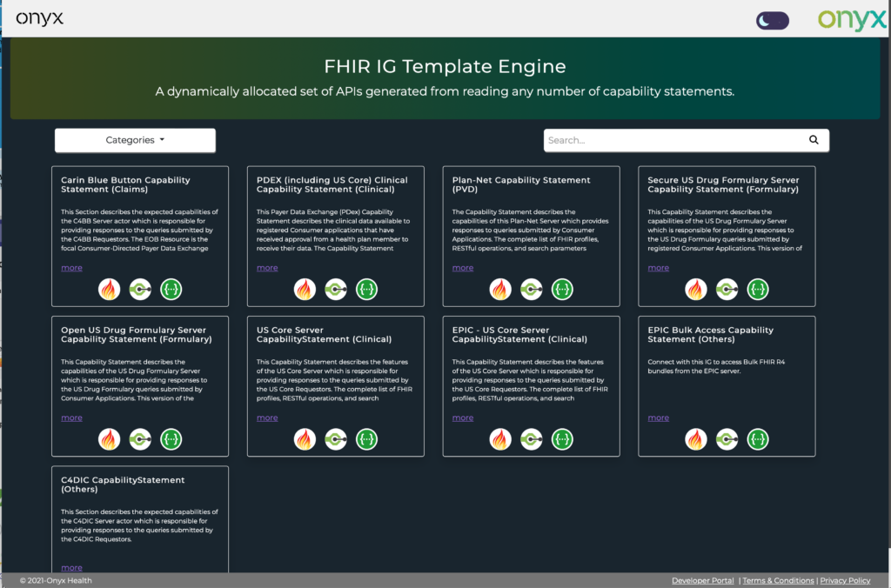Viewport: 891px width, 588px height.
Task: Open flame icon on EPIC - US Core Server card
Action: (x=500, y=439)
